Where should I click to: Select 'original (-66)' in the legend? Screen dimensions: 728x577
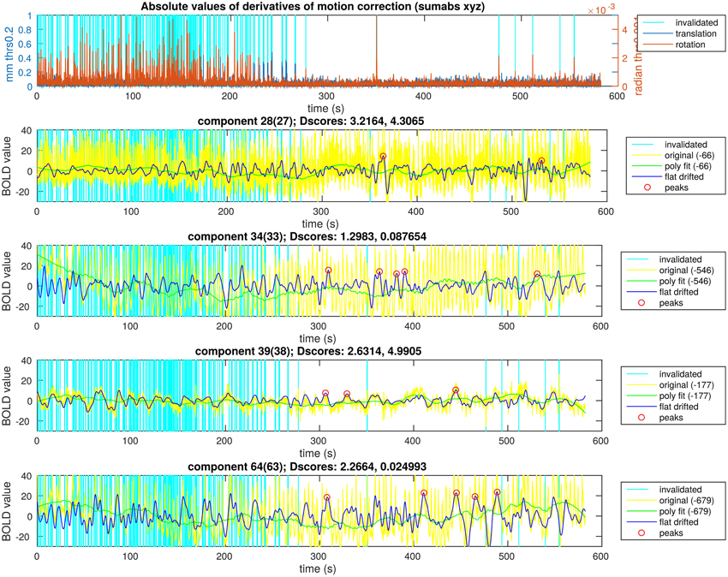[x=689, y=156]
